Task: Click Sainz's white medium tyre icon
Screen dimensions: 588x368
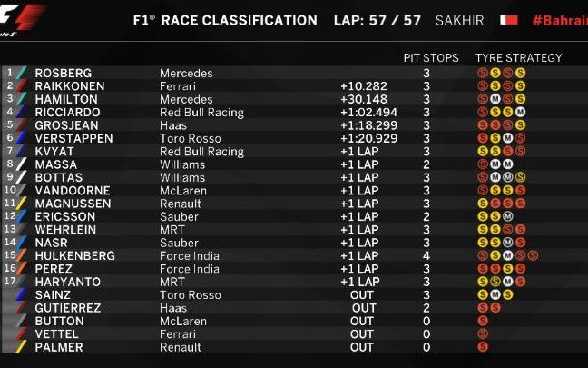Action: [495, 294]
